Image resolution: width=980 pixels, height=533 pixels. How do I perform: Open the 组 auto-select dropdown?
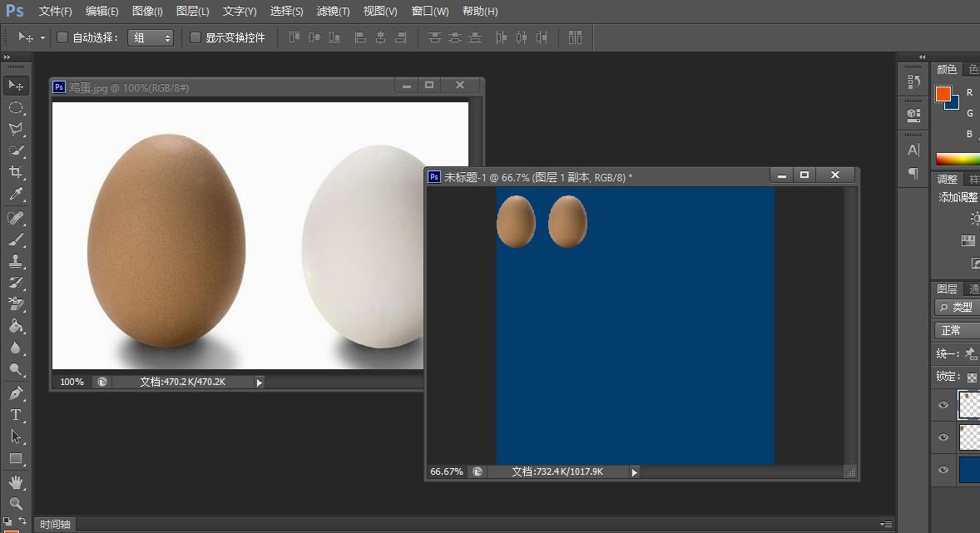pos(151,37)
